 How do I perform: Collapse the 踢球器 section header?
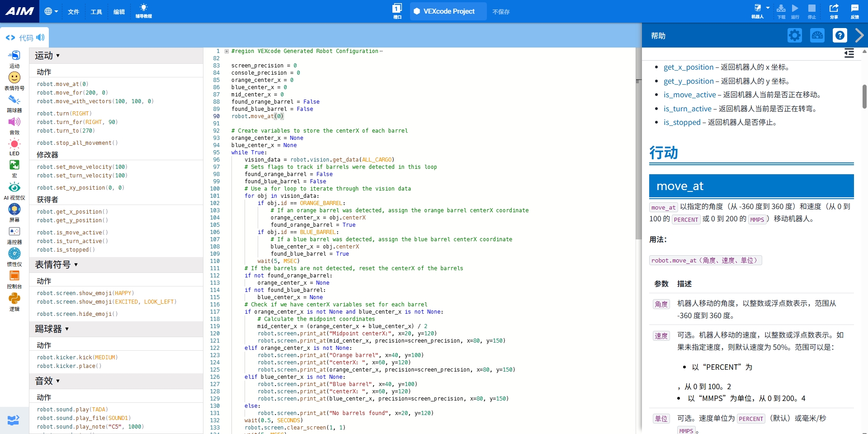point(116,329)
